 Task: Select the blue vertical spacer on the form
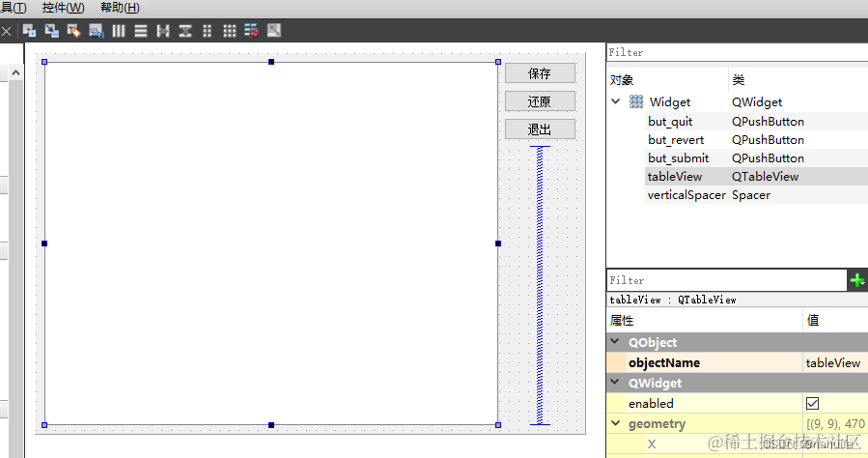tap(540, 285)
